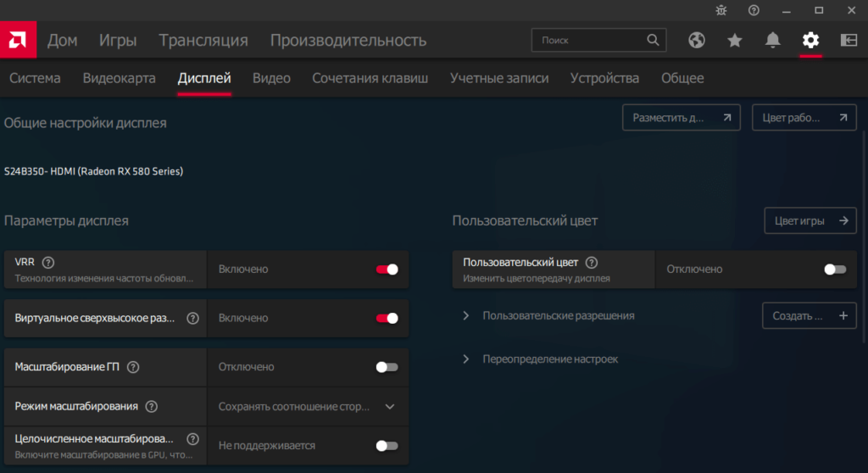The height and width of the screenshot is (473, 868).
Task: Turn off Виртуальное сверхвысокое разрешение switch
Action: point(387,318)
